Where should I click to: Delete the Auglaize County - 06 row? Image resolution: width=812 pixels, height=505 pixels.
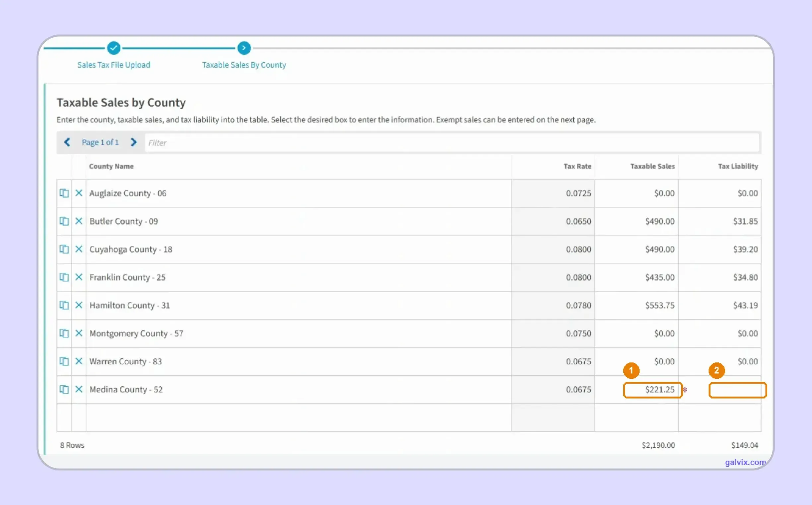click(79, 193)
